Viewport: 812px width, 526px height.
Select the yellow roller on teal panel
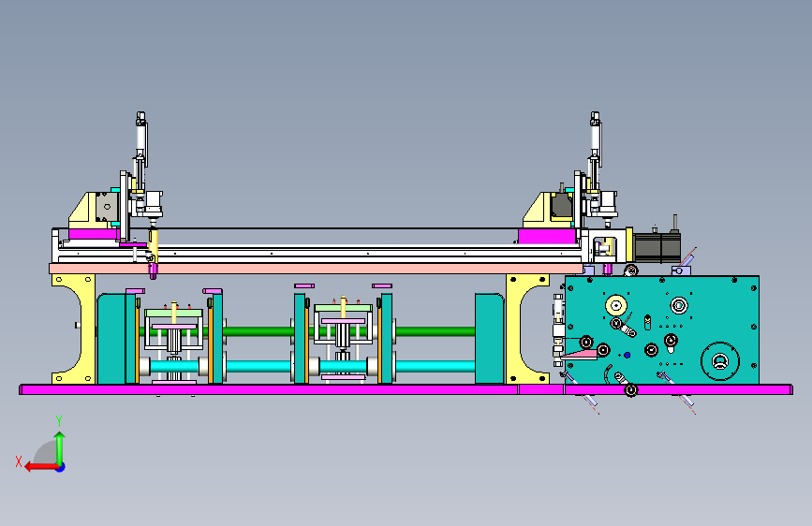[x=615, y=305]
